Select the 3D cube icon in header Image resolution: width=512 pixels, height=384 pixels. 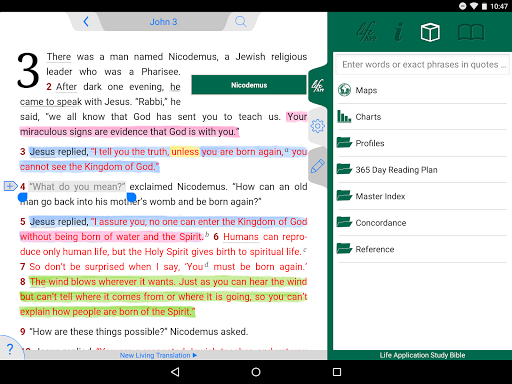[430, 32]
